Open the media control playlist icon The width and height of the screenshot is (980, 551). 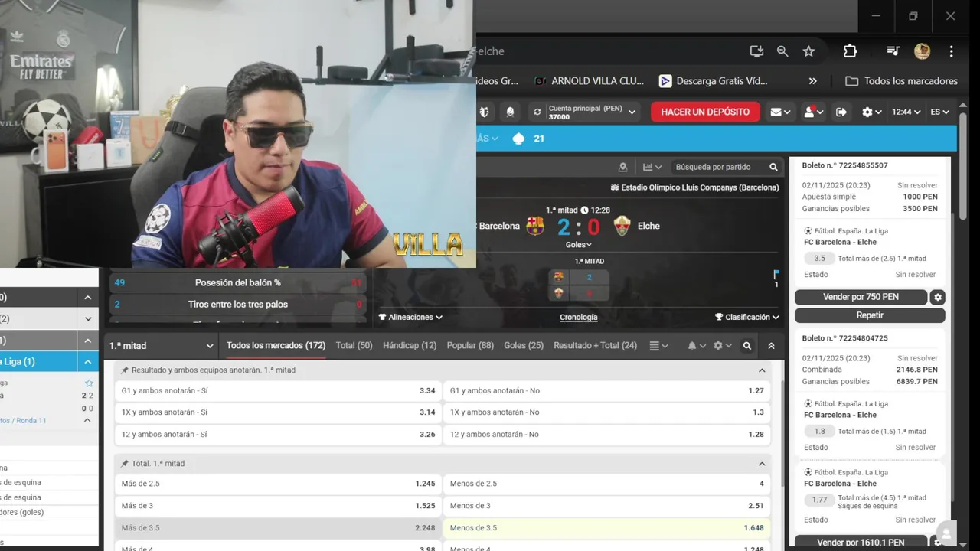tap(893, 51)
